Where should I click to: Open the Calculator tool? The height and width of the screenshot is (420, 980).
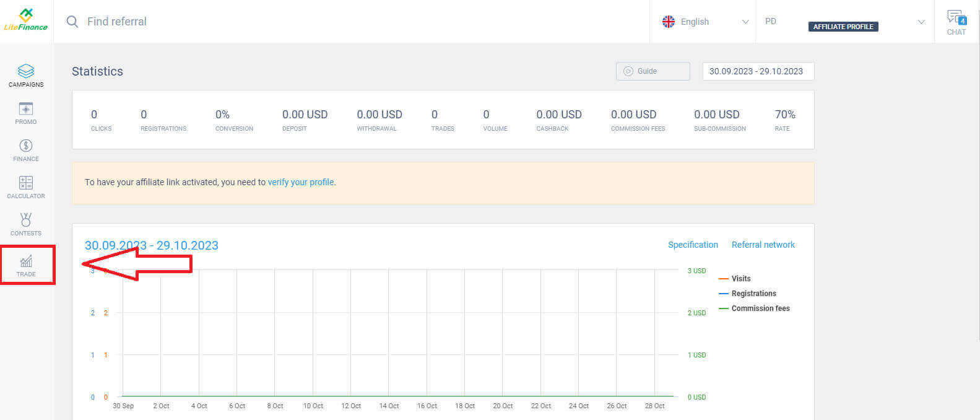coord(26,187)
